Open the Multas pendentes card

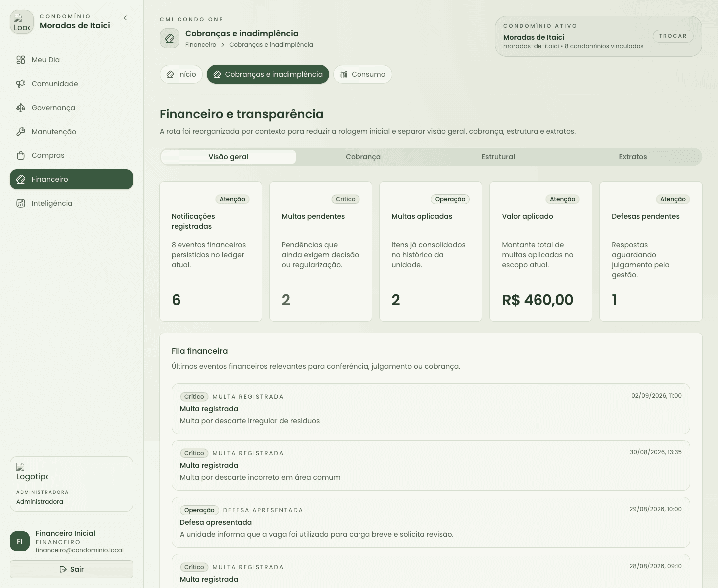coord(321,252)
